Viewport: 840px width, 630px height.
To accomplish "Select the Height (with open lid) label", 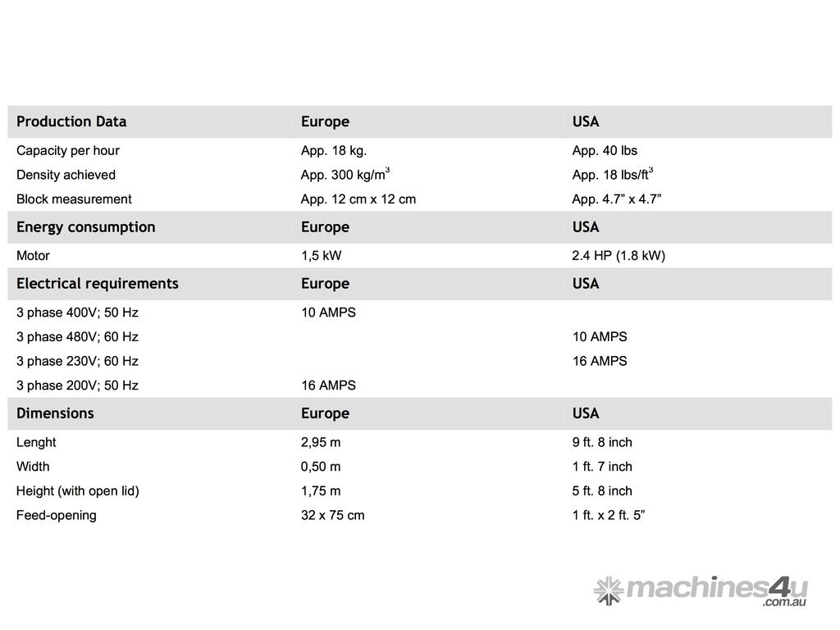I will coord(78,491).
